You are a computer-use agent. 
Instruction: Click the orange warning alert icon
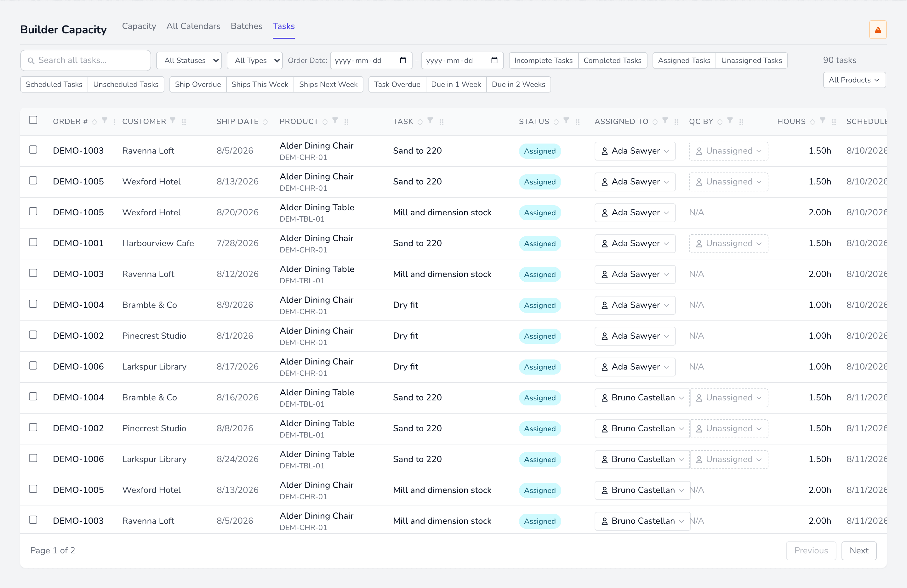pos(878,30)
